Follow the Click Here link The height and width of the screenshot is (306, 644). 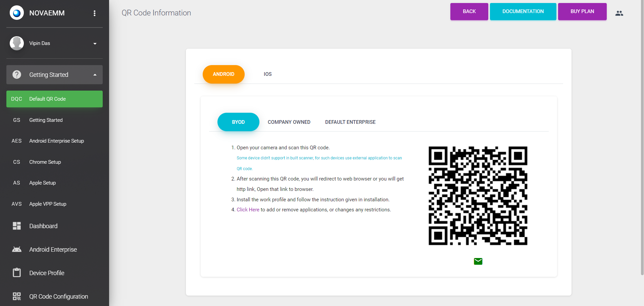click(248, 210)
